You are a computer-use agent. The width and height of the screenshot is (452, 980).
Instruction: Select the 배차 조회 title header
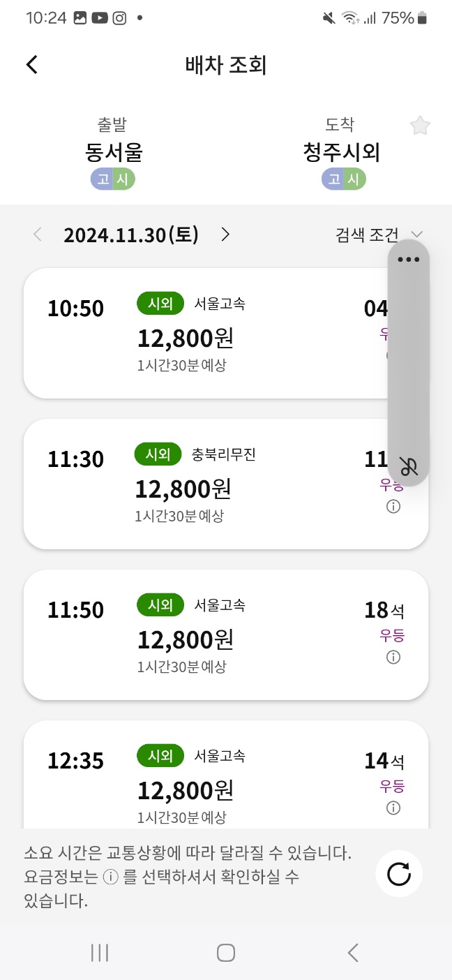click(225, 64)
